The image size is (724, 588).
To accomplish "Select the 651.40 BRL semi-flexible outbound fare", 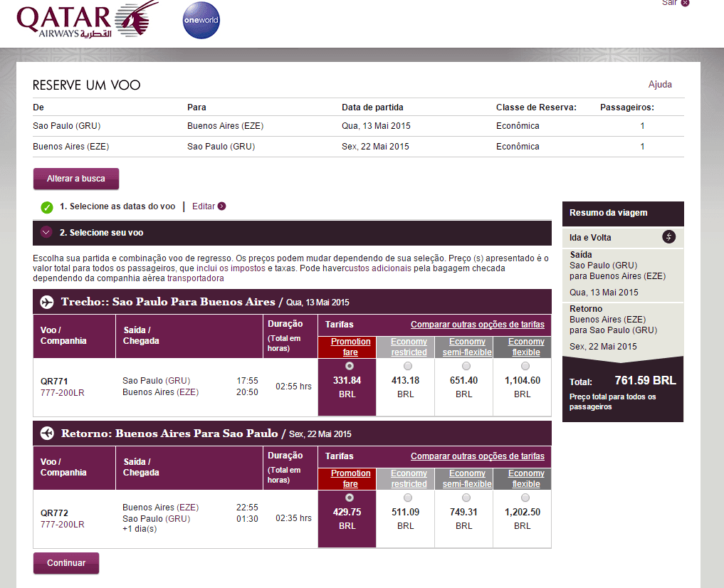I will click(x=466, y=366).
